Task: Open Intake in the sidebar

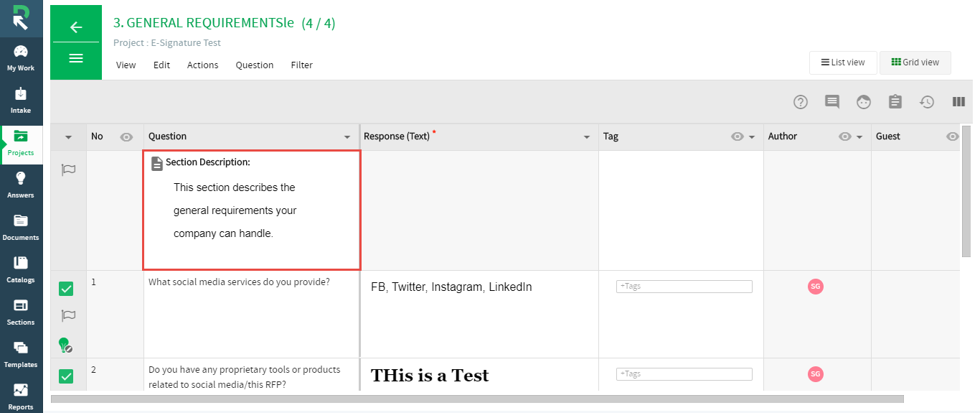Action: coord(21,101)
